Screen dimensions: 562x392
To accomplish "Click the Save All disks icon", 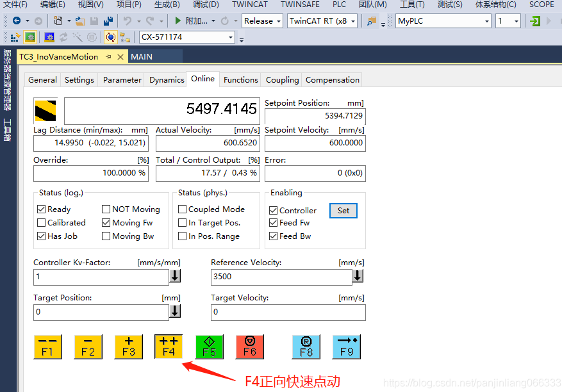I will pyautogui.click(x=108, y=21).
